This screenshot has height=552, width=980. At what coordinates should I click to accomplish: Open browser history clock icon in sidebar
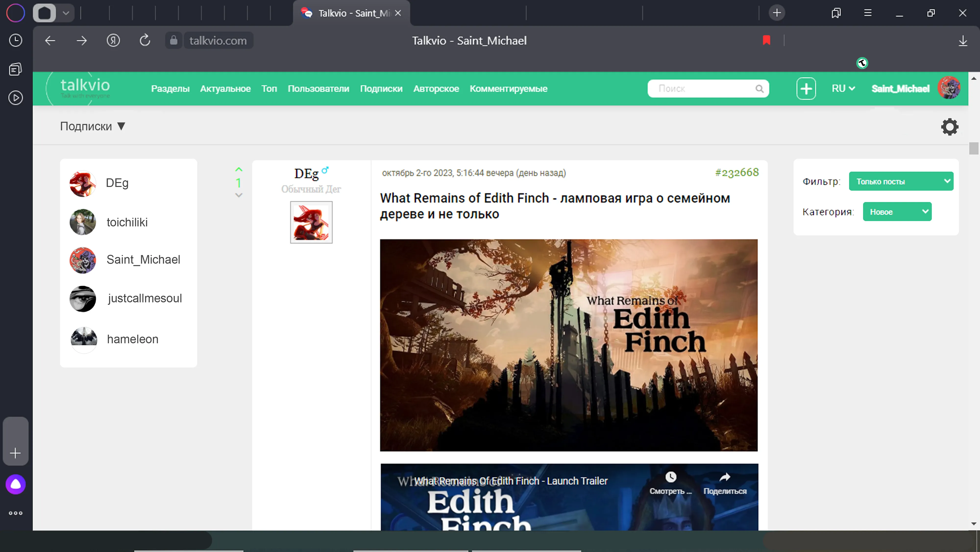[16, 40]
